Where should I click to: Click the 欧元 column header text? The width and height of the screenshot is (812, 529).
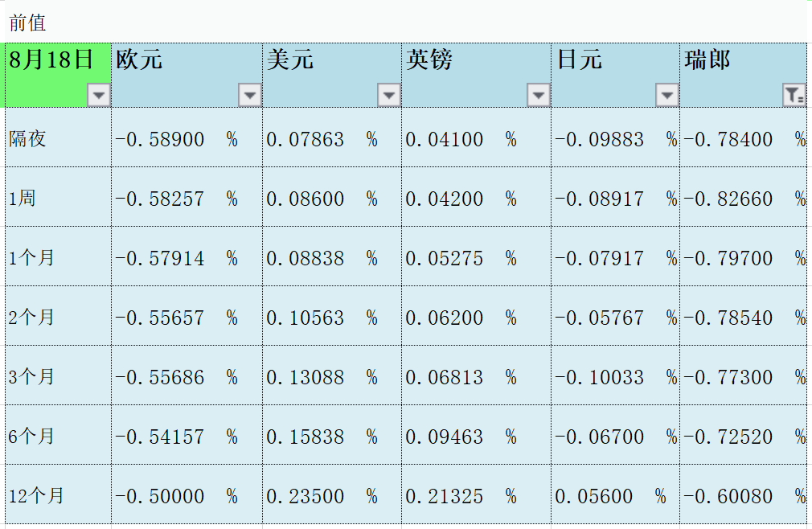coord(139,60)
